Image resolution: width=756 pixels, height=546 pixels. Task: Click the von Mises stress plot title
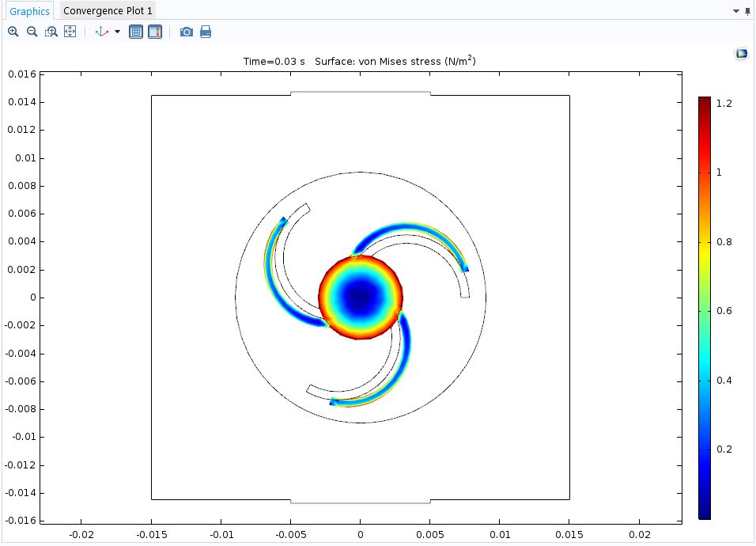pyautogui.click(x=359, y=61)
